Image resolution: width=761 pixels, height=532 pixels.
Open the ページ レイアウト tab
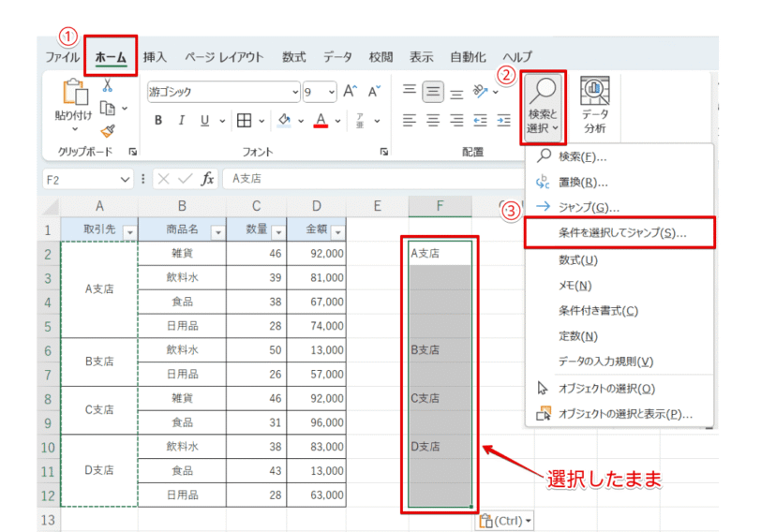(224, 57)
